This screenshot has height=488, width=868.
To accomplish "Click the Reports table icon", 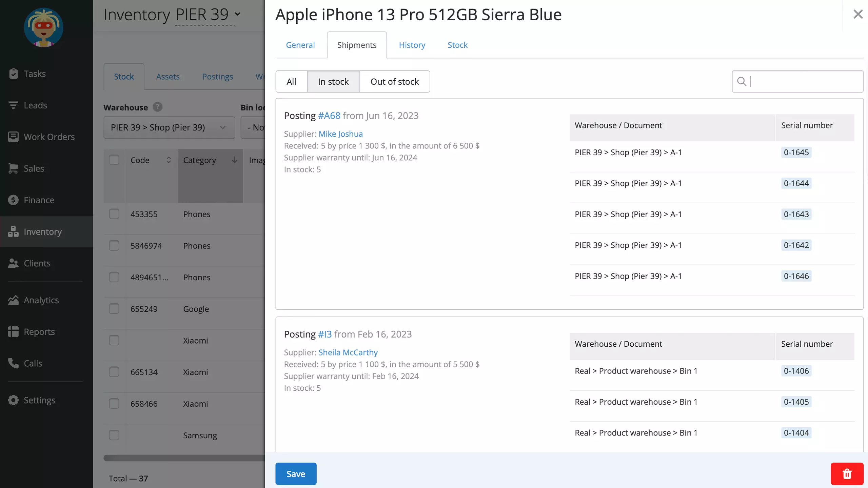I will tap(13, 331).
